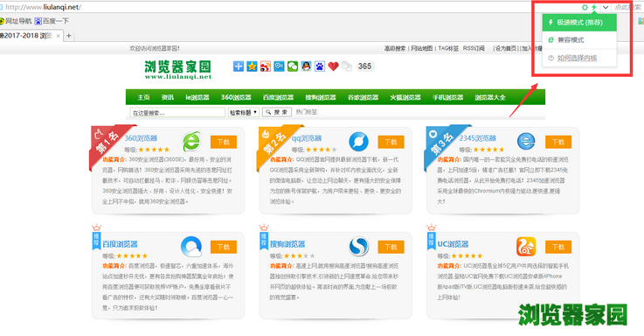The height and width of the screenshot is (336, 644).
Task: Close the 2017-2018 browser tab
Action: click(59, 36)
